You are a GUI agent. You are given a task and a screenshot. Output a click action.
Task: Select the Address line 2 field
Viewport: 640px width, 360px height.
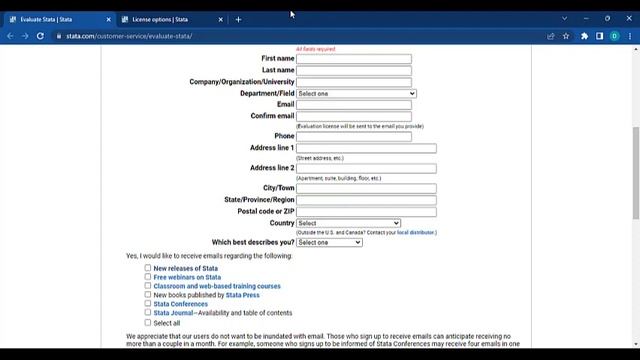366,168
